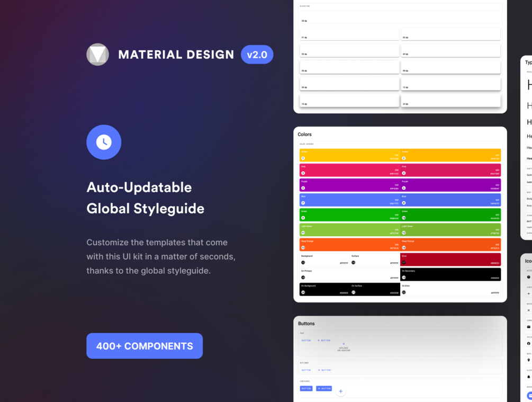532x402 pixels.
Task: Click the 09 dp elevation card
Action: [349, 84]
